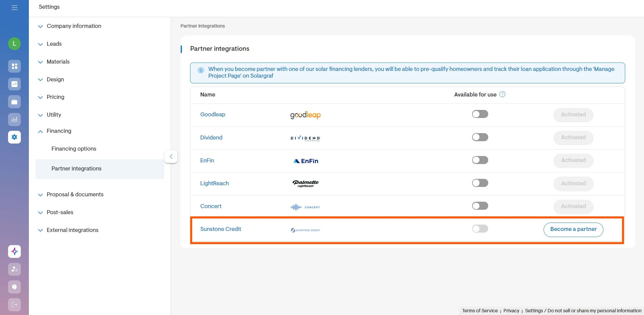
Task: Click the Activated button for LightReach
Action: tap(573, 184)
